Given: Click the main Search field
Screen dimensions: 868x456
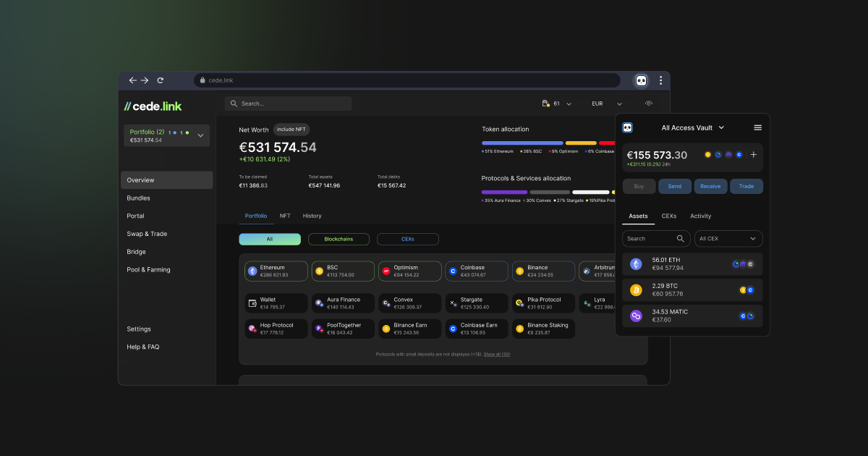Looking at the screenshot, I should point(288,104).
